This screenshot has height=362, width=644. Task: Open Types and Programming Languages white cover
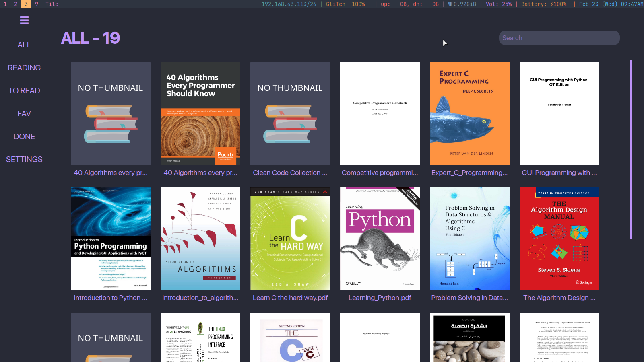coord(380,337)
